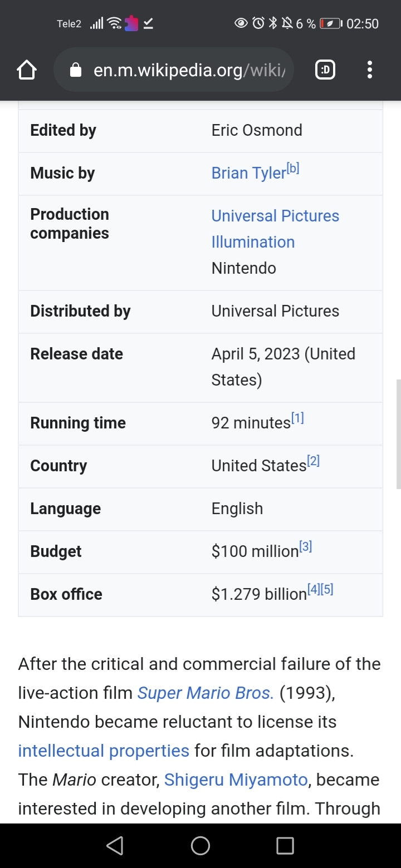Tap the padlock site security icon
This screenshot has width=401, height=868.
click(x=76, y=70)
